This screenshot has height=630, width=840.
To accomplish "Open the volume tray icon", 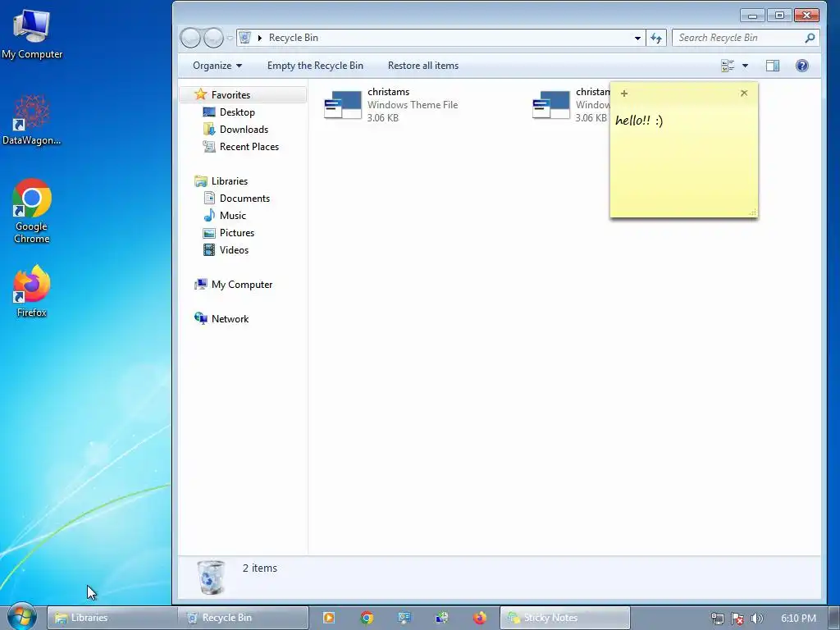I will click(757, 619).
